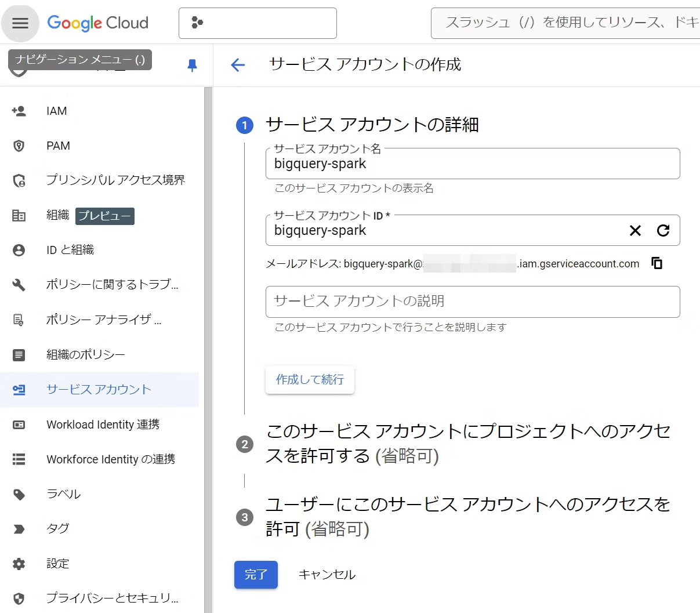The image size is (700, 613).
Task: Open the hamburger navigation menu
Action: [20, 23]
